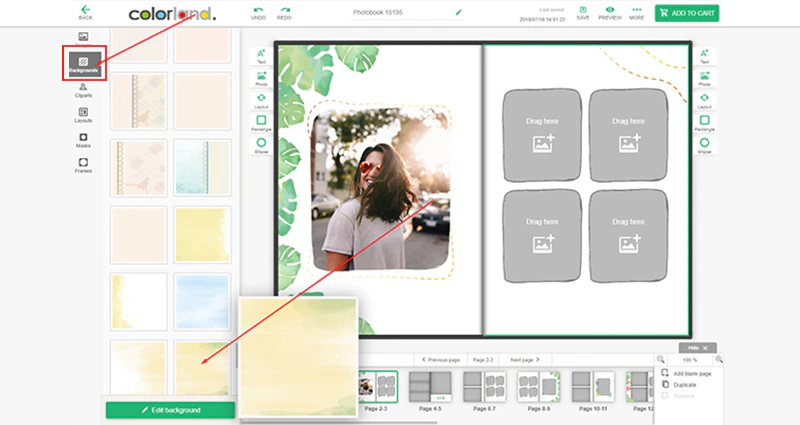Go to Previous page
The height and width of the screenshot is (425, 800).
click(441, 360)
